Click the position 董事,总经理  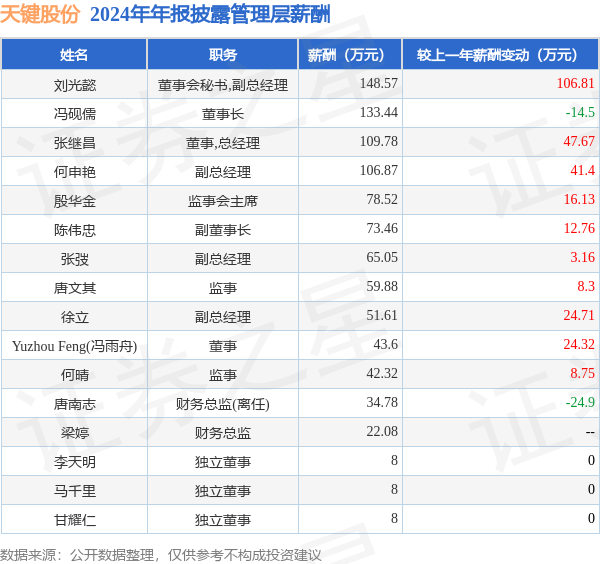coord(223,143)
